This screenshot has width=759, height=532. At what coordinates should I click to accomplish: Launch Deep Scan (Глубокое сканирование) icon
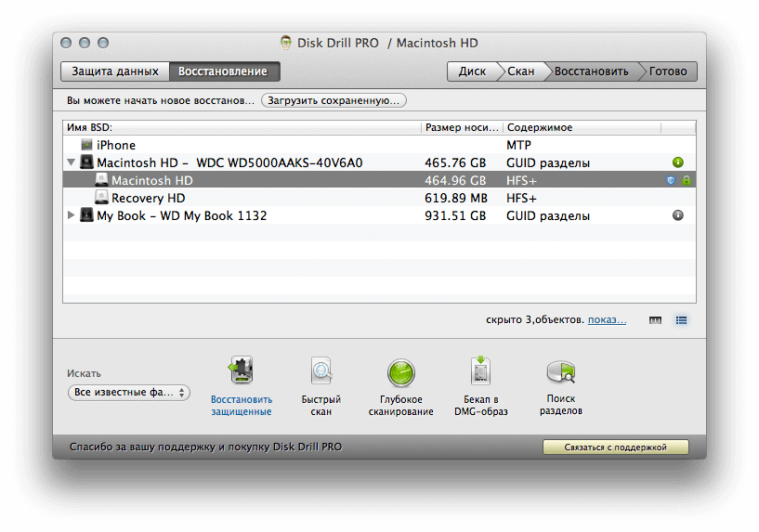tap(400, 373)
